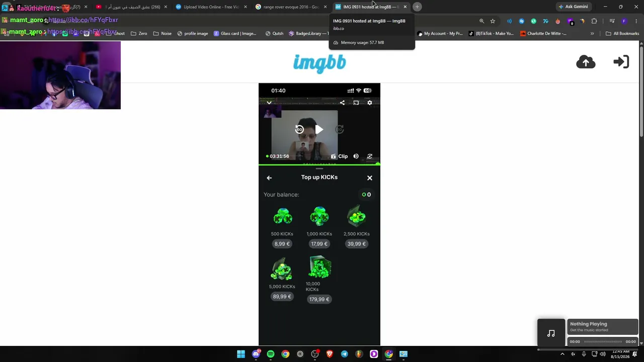Click the 2,500 KICKs gem image
Screen dimensions: 644x362
click(357, 216)
